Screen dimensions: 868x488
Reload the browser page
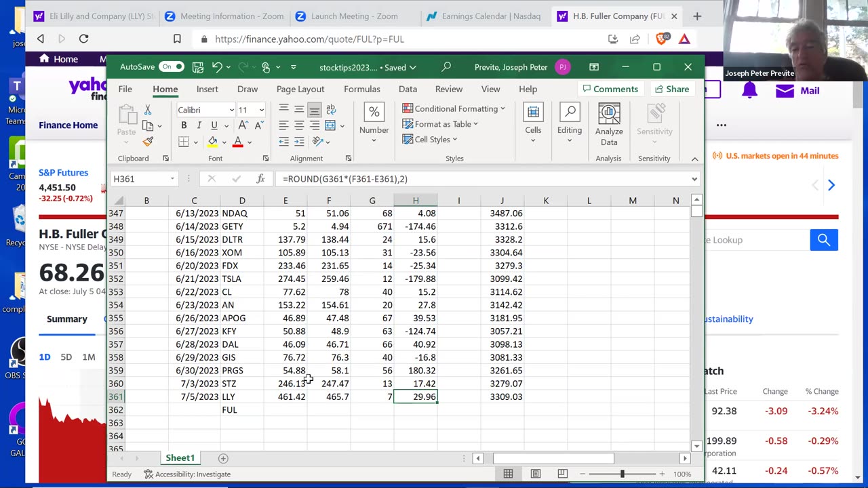(x=83, y=39)
